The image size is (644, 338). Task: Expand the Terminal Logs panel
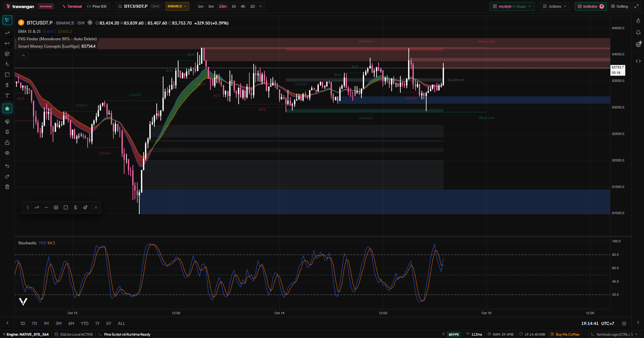pyautogui.click(x=614, y=334)
